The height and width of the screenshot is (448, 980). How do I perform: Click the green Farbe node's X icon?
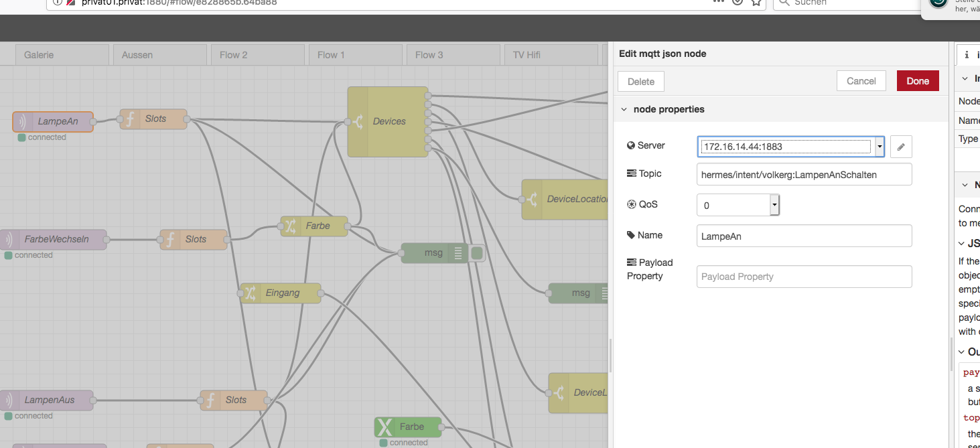384,427
